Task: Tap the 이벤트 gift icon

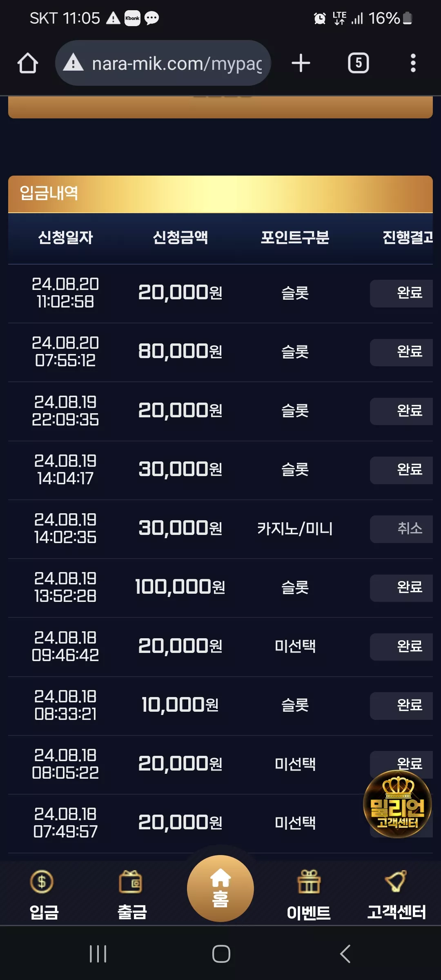Action: coord(309,882)
